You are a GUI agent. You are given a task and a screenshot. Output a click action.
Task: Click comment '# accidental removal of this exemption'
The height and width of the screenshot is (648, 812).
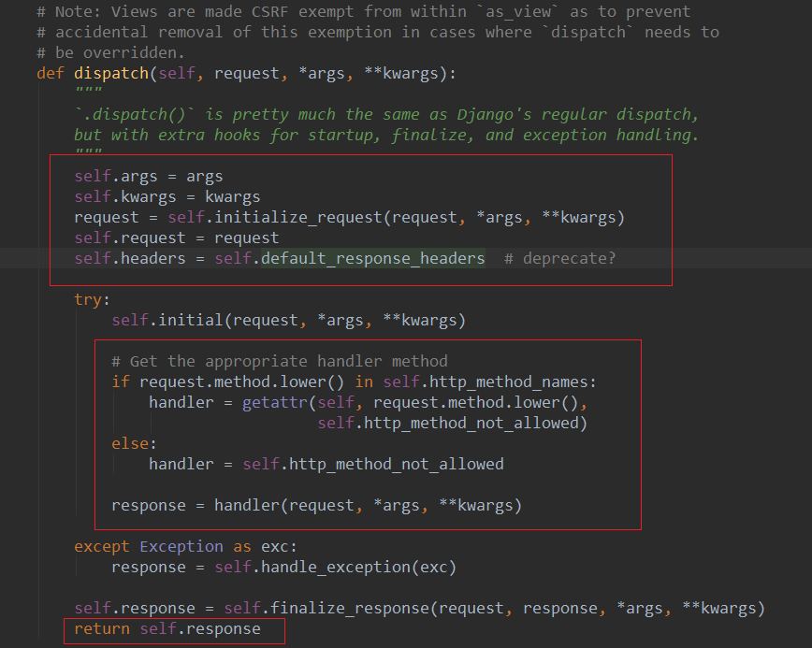click(378, 33)
